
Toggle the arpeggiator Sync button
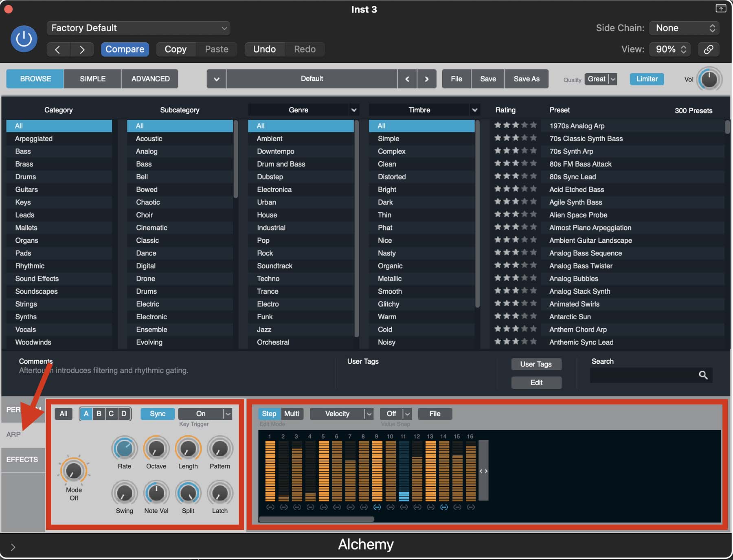[x=157, y=414]
